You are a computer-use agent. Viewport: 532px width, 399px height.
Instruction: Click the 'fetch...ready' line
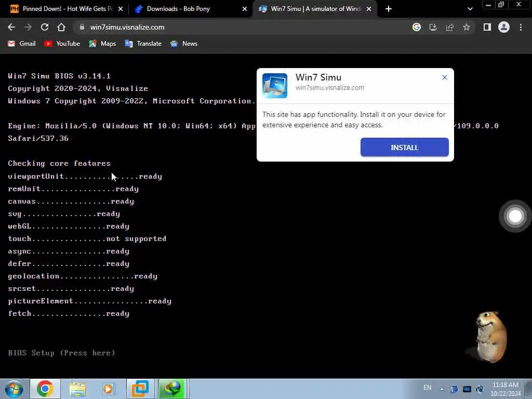click(x=69, y=313)
